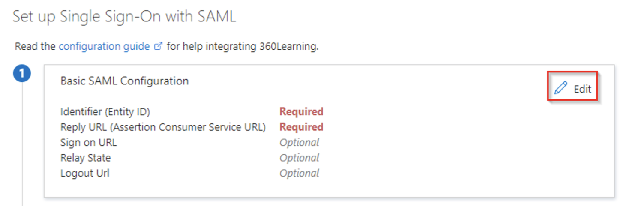
Task: Click the blue step 1 circle badge
Action: (22, 74)
